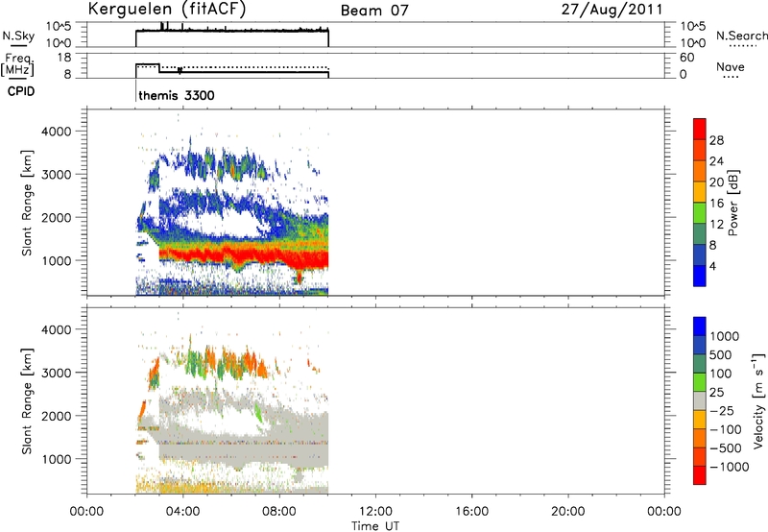
Task: Click the '1000' velocity colorbar tick value
Action: 724,336
